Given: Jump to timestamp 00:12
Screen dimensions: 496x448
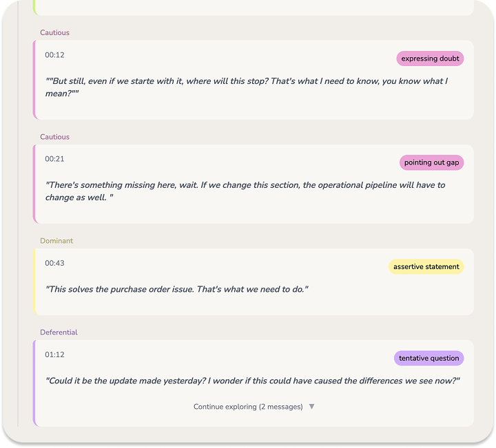Looking at the screenshot, I should [x=54, y=55].
